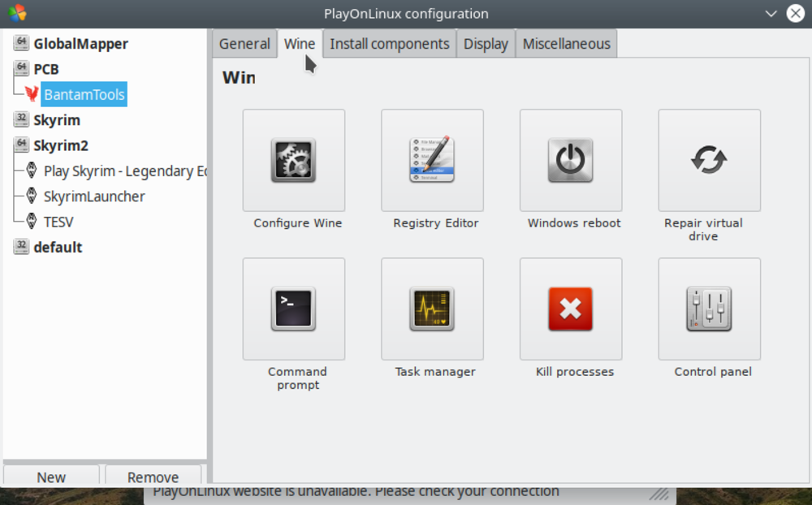Image resolution: width=812 pixels, height=505 pixels.
Task: Select the PCB virtual drive
Action: 46,69
